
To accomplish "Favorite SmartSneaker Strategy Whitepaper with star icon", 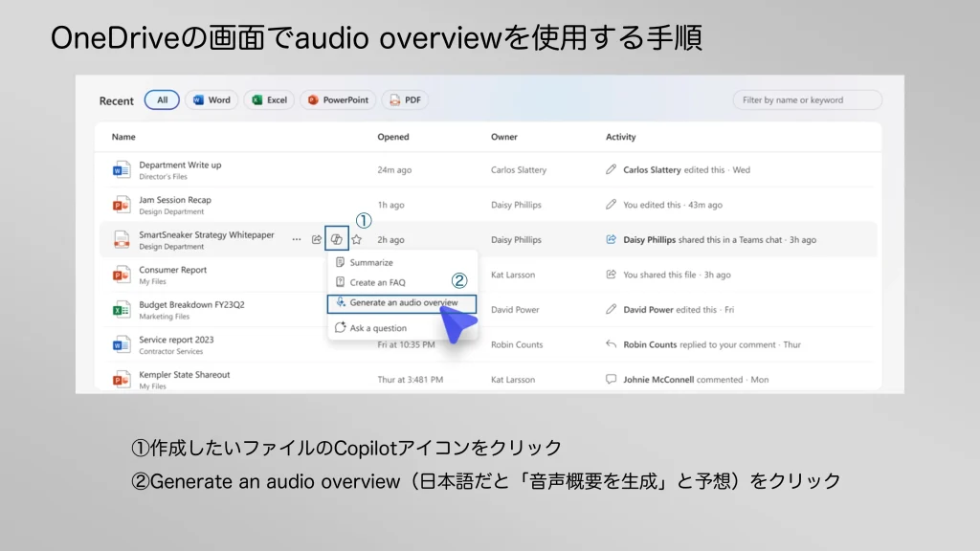I will [356, 239].
